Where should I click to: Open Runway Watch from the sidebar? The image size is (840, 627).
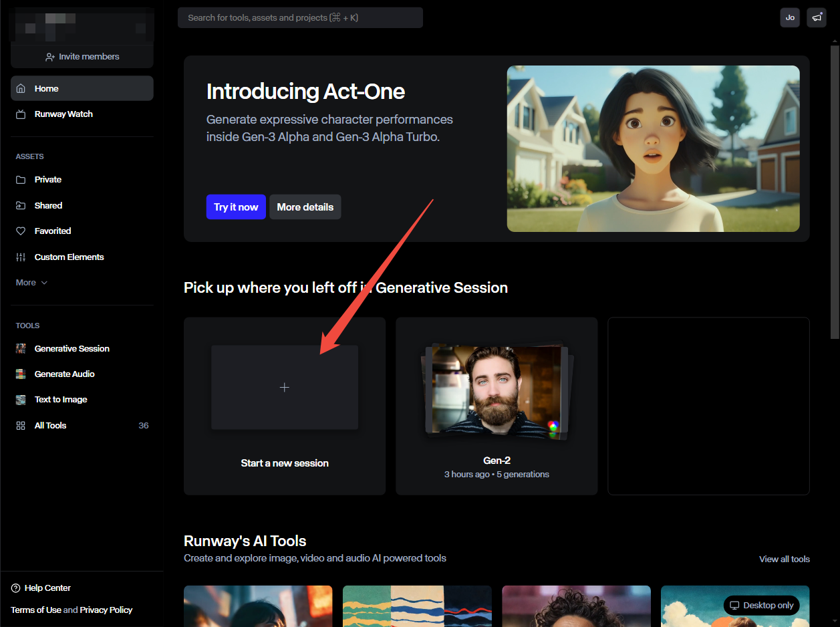point(82,114)
